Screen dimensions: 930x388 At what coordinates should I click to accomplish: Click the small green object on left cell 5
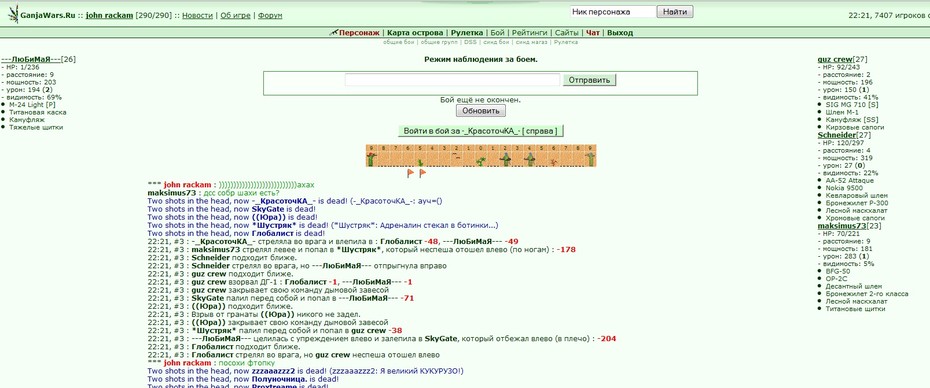tap(421, 162)
